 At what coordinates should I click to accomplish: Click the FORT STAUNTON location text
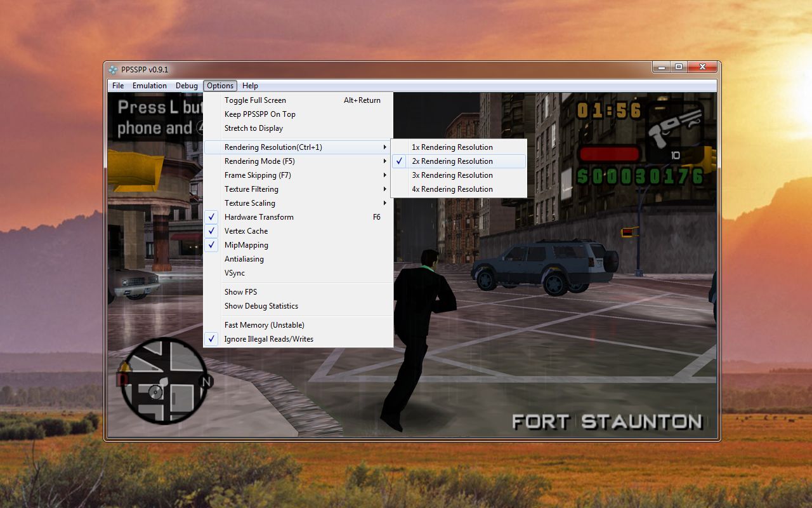[x=607, y=422]
